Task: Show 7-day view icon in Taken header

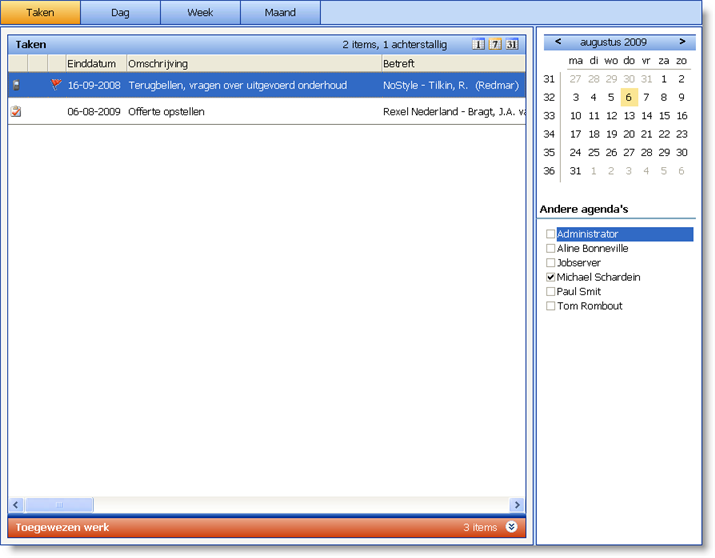Action: point(495,44)
